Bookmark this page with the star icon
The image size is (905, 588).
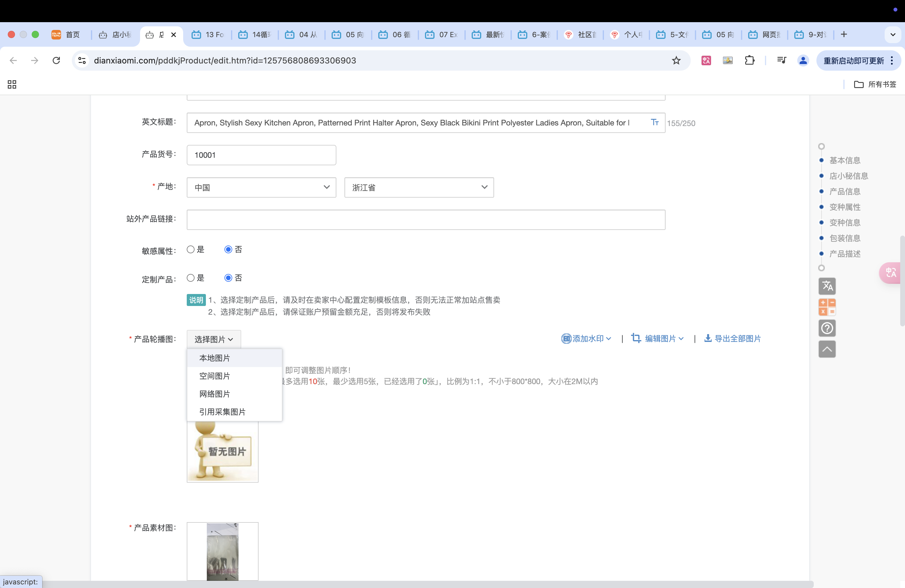pyautogui.click(x=676, y=60)
